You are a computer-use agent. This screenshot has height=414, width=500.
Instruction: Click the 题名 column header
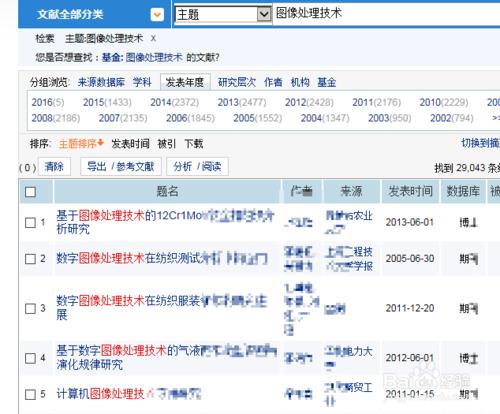(x=167, y=191)
